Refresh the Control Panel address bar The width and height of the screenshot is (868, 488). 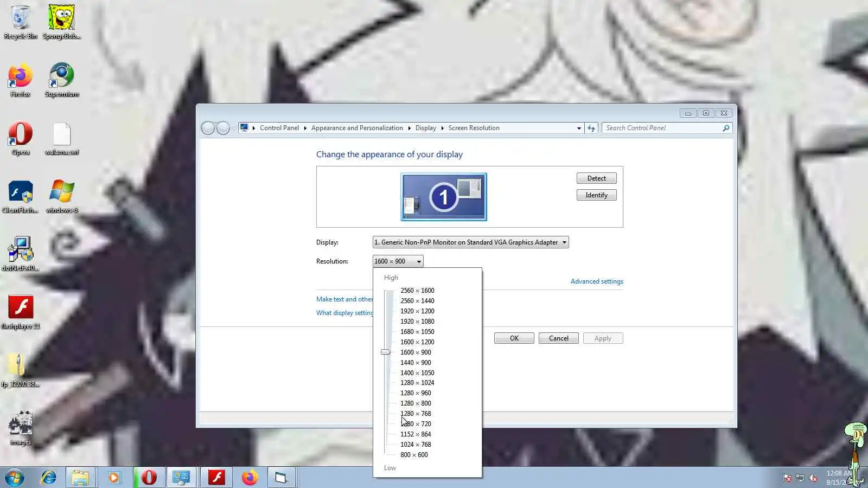point(591,128)
